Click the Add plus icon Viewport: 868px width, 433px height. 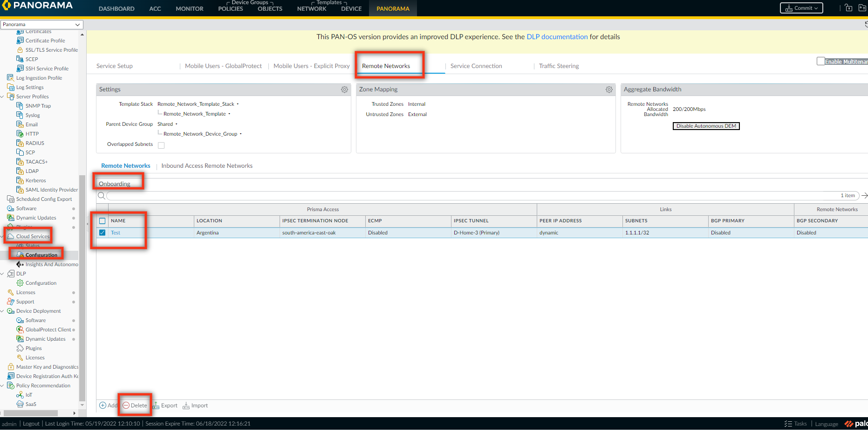pyautogui.click(x=103, y=406)
